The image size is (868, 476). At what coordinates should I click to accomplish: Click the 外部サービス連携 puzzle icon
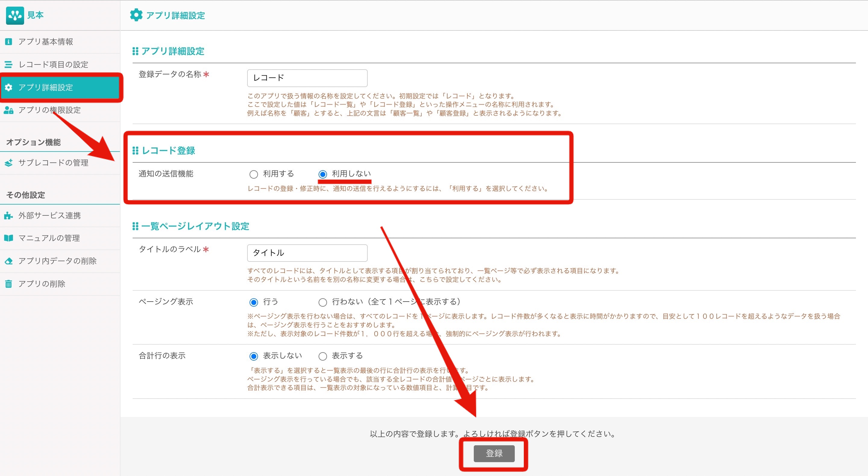pyautogui.click(x=9, y=216)
